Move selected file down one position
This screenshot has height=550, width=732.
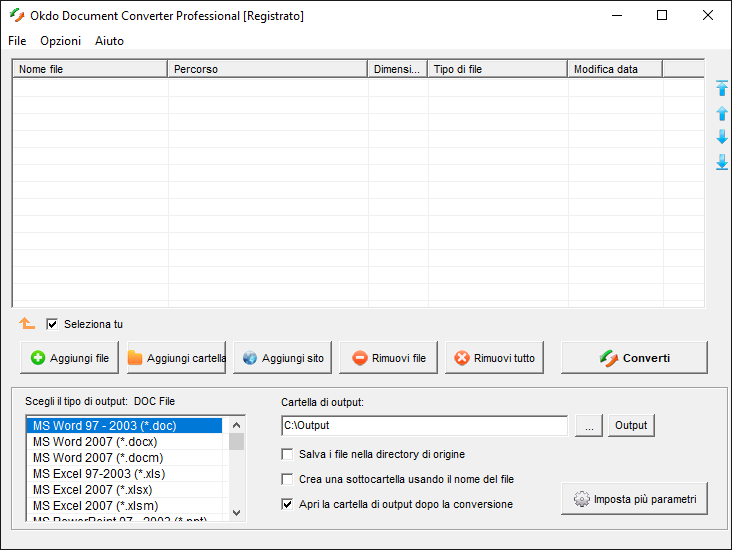pos(722,137)
